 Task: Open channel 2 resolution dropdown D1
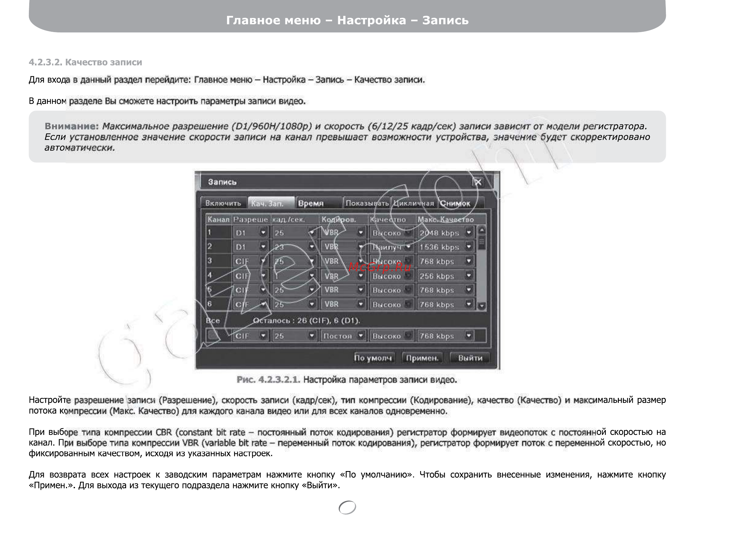point(251,247)
